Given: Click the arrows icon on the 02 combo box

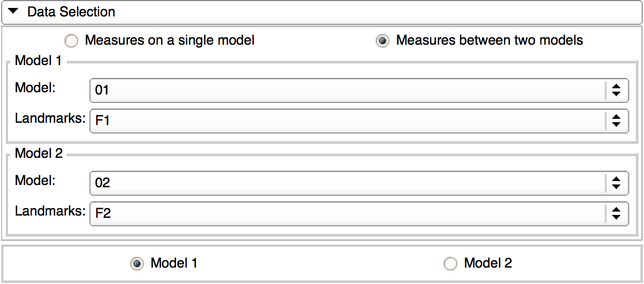Looking at the screenshot, I should coord(616,183).
